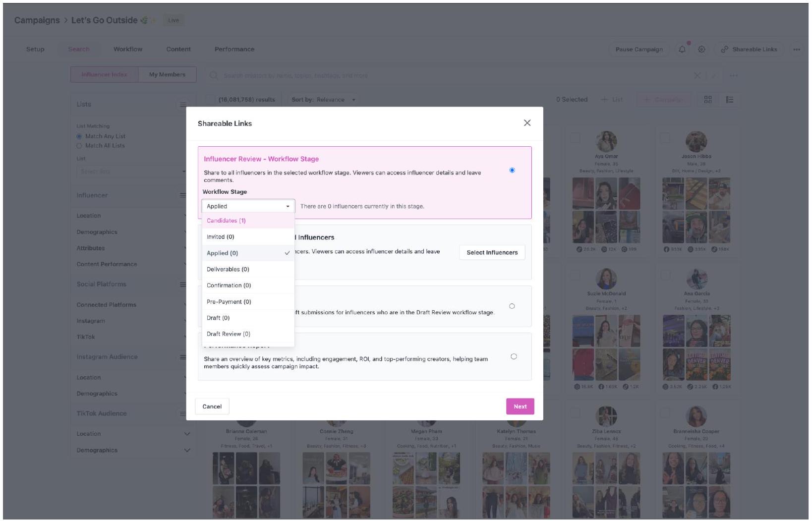This screenshot has width=812, height=521.
Task: Clear search with the X icon
Action: tap(697, 75)
